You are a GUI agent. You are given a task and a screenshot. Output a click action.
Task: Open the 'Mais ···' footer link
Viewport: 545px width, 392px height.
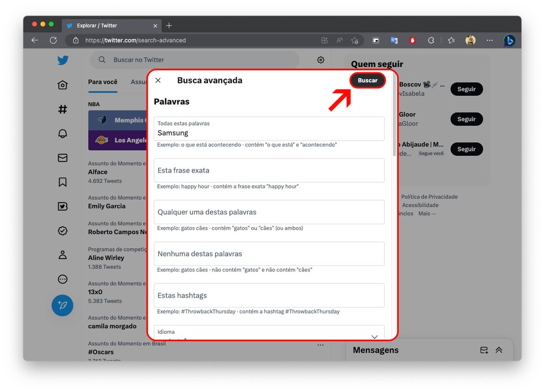pos(427,213)
